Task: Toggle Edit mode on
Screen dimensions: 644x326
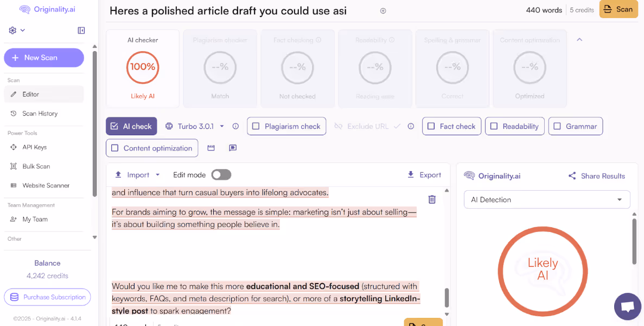Action: (221, 175)
